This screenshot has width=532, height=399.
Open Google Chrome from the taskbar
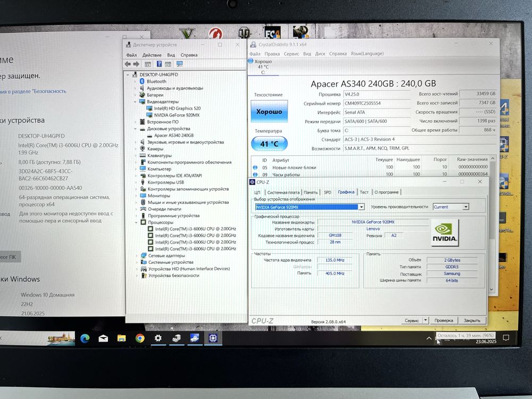pyautogui.click(x=140, y=338)
